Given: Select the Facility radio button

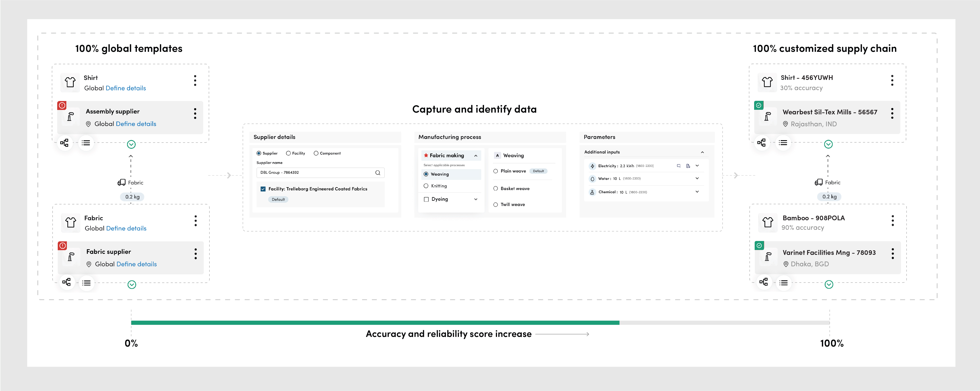Looking at the screenshot, I should (288, 153).
